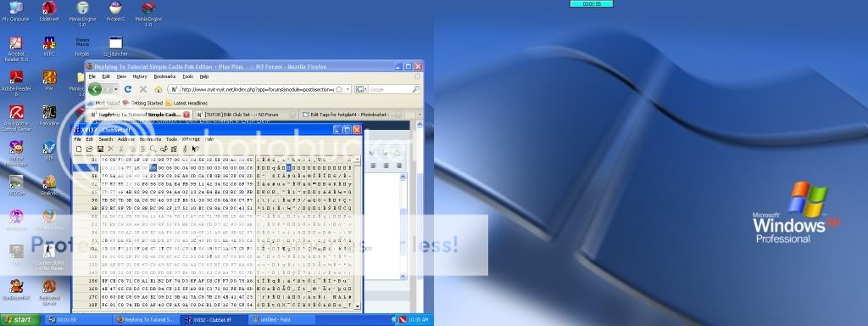Click the New file icon in XVI32 toolbar
The image size is (868, 326).
coord(79,149)
